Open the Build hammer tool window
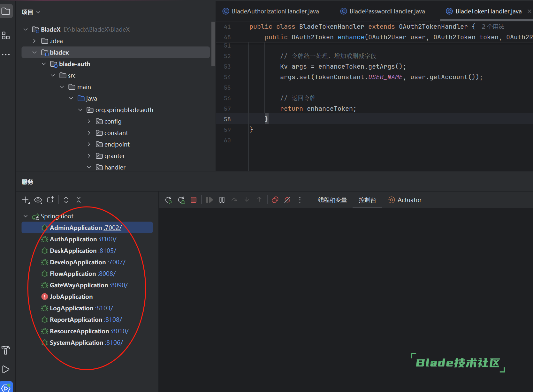Image resolution: width=533 pixels, height=392 pixels. pos(6,350)
